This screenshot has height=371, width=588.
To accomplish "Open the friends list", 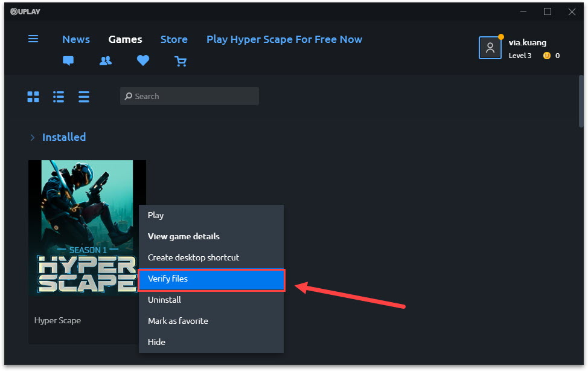I will (x=106, y=60).
